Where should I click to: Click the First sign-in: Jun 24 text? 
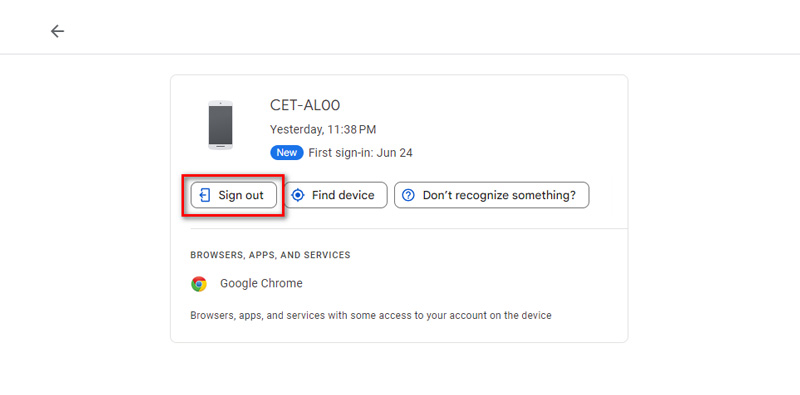361,153
